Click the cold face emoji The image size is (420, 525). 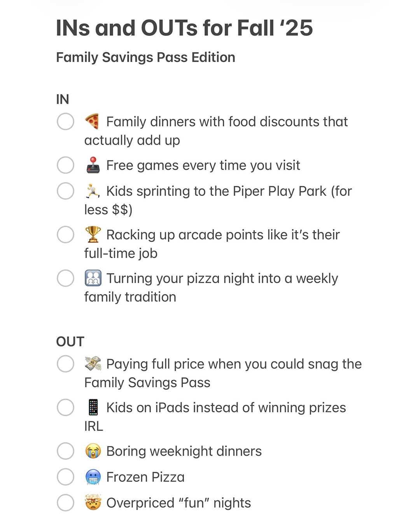pos(93,477)
